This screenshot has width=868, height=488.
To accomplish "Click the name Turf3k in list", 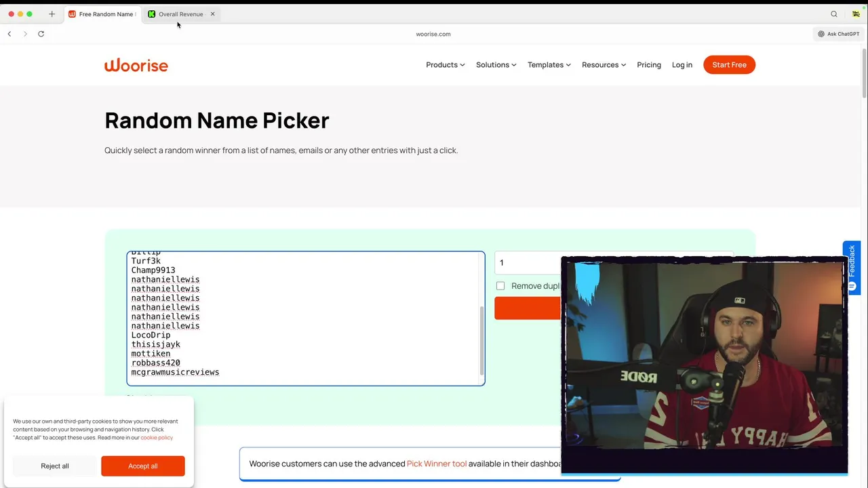I will (146, 261).
